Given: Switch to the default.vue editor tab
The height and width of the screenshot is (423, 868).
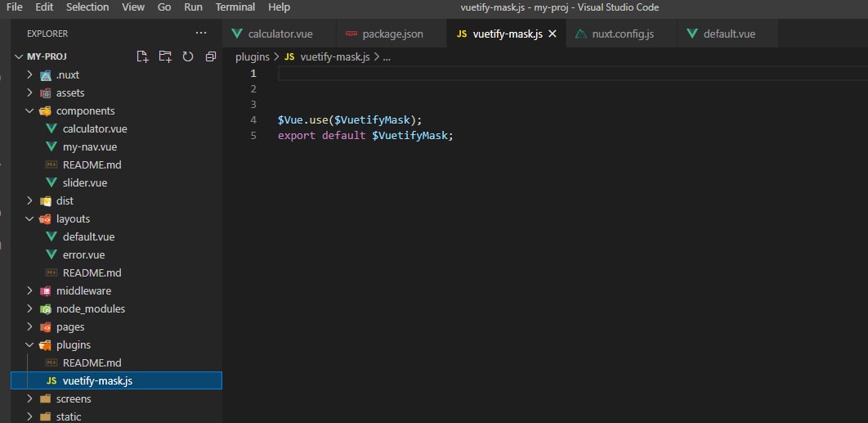Looking at the screenshot, I should 727,34.
